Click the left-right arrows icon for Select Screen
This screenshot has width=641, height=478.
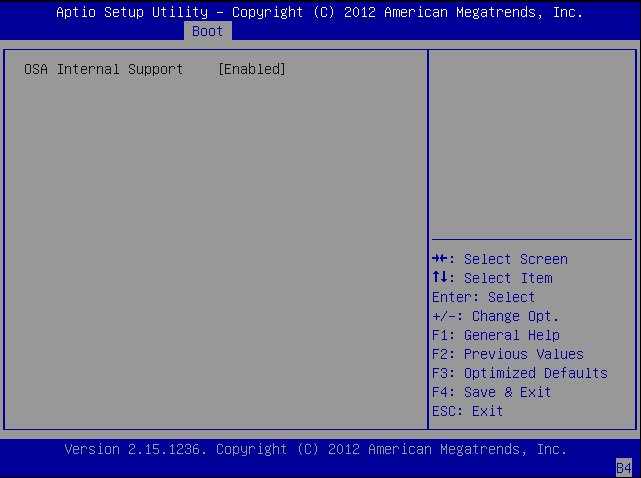click(440, 258)
